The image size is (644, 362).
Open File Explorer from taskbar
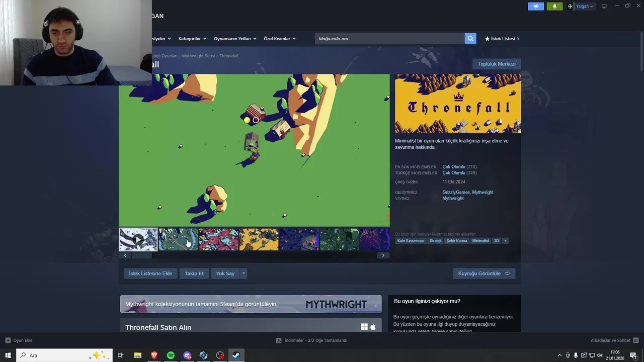coord(137,355)
